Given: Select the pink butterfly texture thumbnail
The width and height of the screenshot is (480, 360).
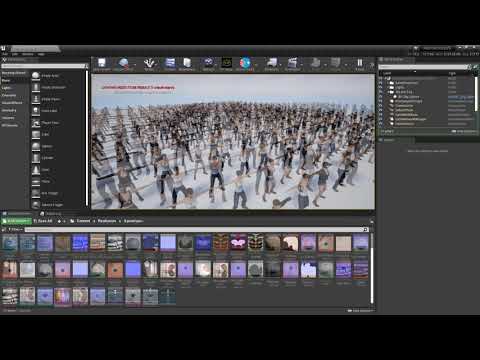Looking at the screenshot, I should (x=238, y=242).
